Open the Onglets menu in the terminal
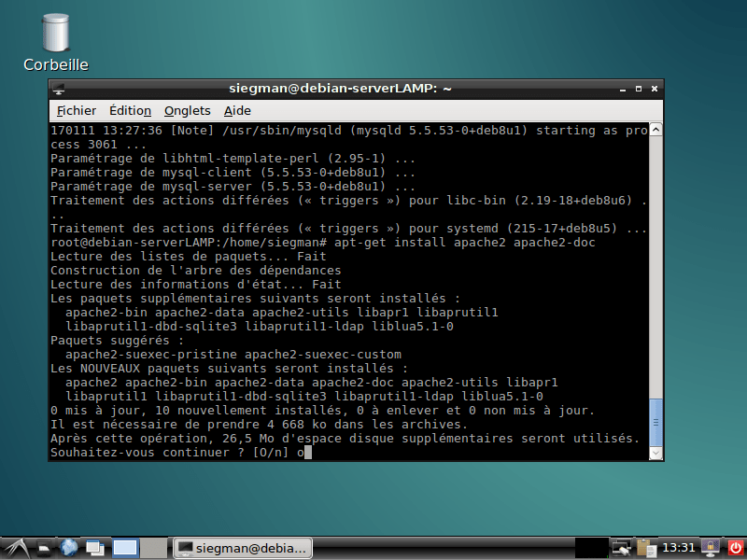Image resolution: width=747 pixels, height=560 pixels. tap(187, 110)
